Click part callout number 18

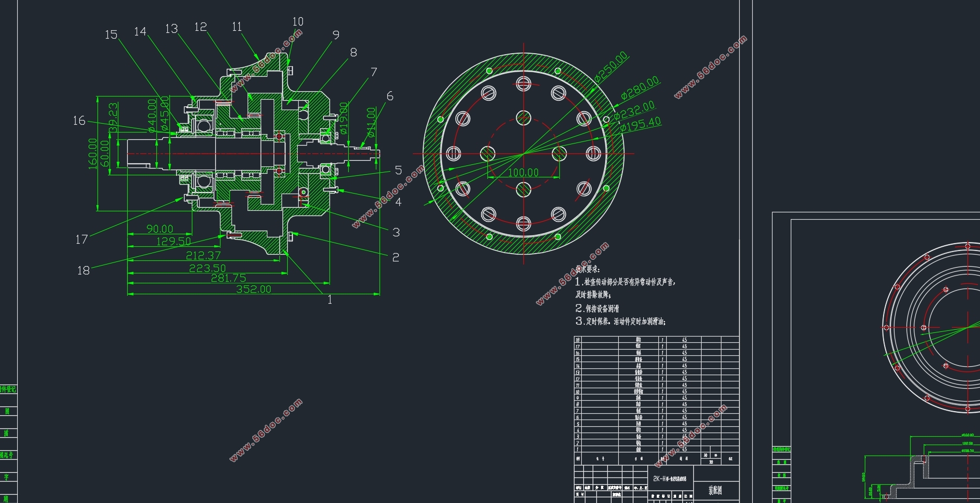[83, 270]
